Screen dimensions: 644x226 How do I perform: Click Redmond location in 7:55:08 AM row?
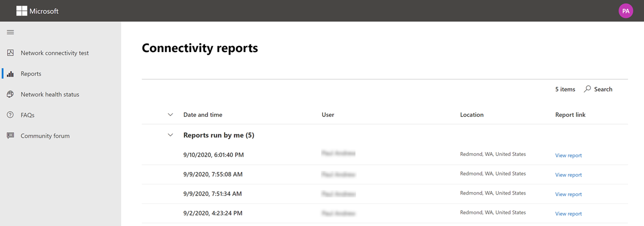pos(493,173)
